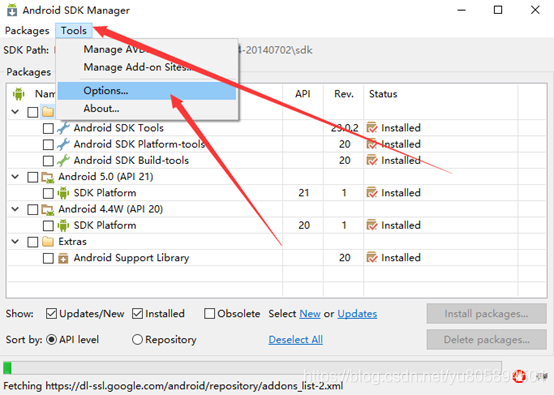Click the Extras folder icon
The width and height of the screenshot is (554, 395).
[48, 242]
